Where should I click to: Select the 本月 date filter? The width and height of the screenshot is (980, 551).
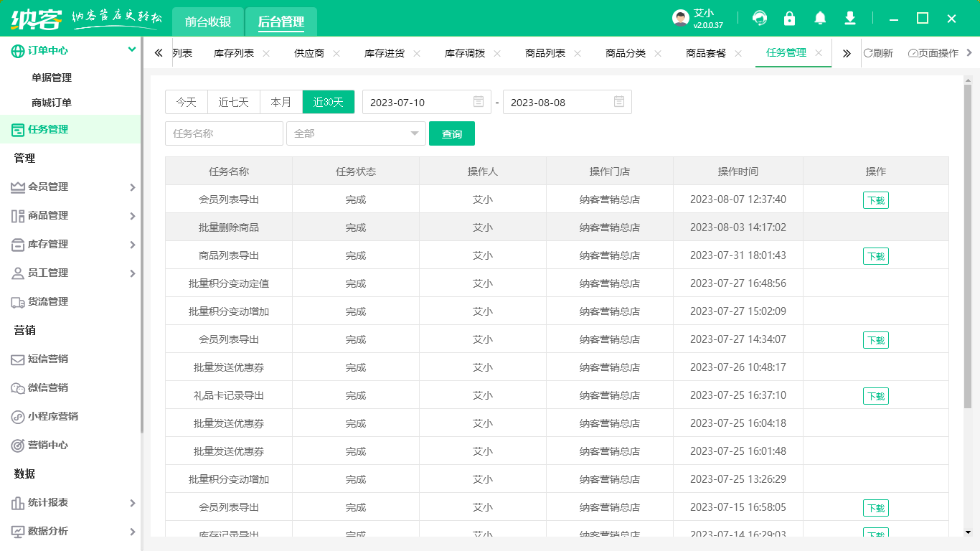pyautogui.click(x=281, y=102)
